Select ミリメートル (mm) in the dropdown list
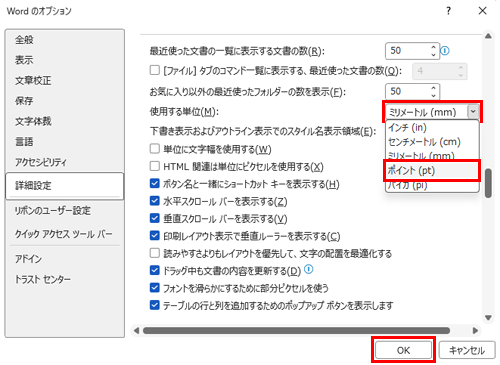Viewport: 500px width, 365px height. pos(432,155)
